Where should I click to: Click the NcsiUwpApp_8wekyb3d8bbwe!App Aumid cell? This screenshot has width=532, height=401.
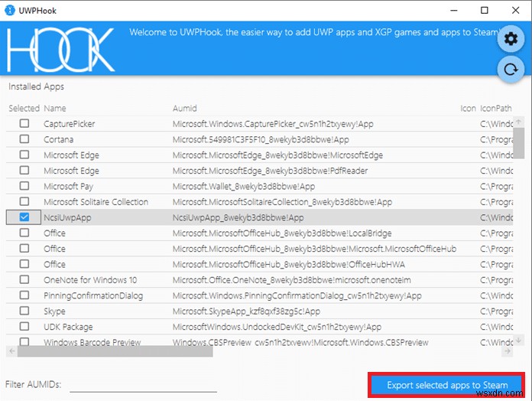point(238,217)
